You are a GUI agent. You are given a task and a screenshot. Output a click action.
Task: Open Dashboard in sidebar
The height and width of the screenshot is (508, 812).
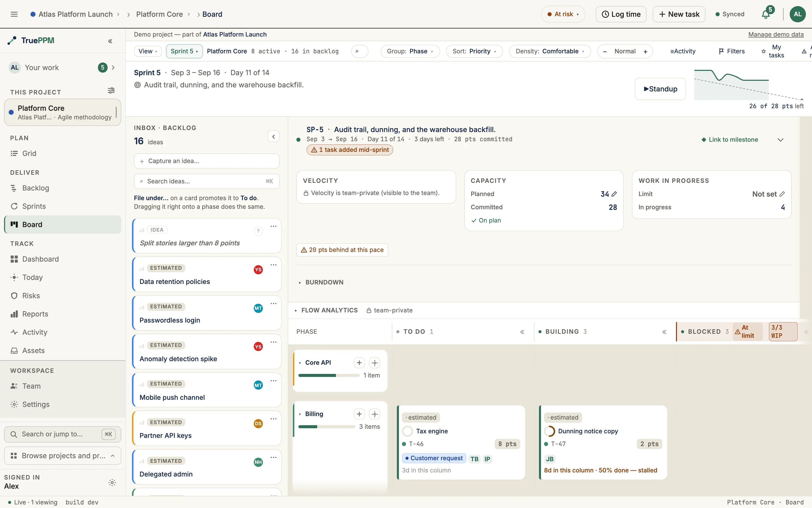coord(63,259)
